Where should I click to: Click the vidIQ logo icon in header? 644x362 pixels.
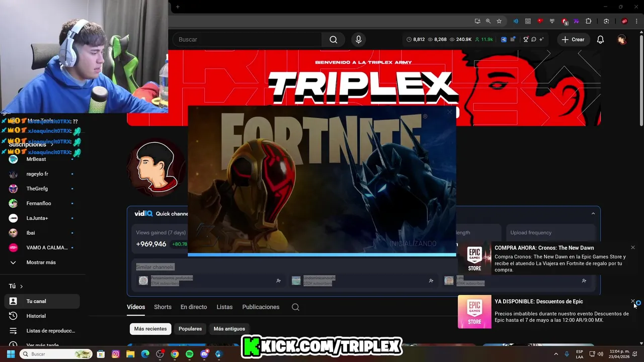[x=504, y=39]
